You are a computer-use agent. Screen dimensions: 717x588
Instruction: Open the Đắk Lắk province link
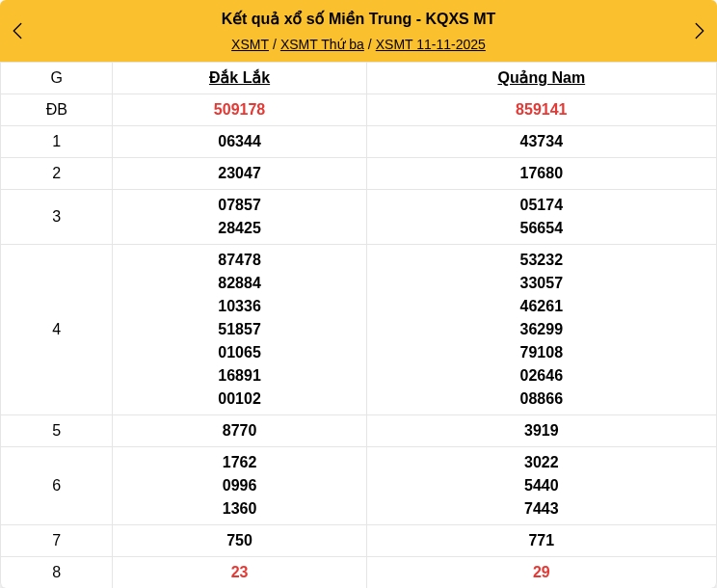pos(239,78)
